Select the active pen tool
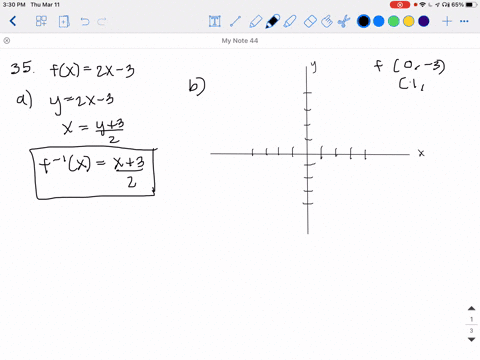This screenshot has height=360, width=480. click(272, 21)
